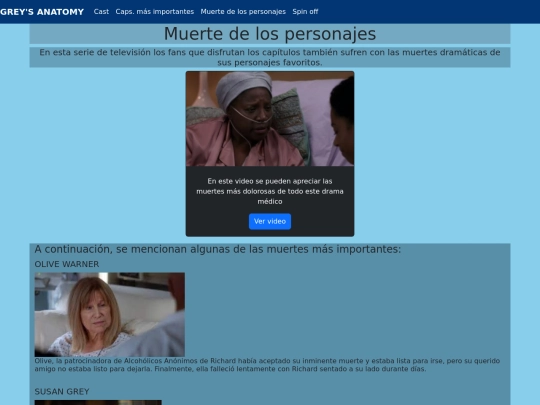Click the 'En este video se pueden apreciar' caption
The height and width of the screenshot is (405, 540).
tap(270, 191)
